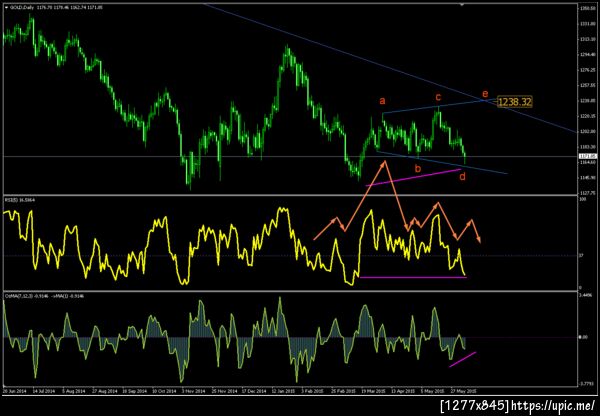Viewport: 600px width, 416px height.
Task: Click the 20 Jun 2014 date on time axis
Action: (x=14, y=391)
